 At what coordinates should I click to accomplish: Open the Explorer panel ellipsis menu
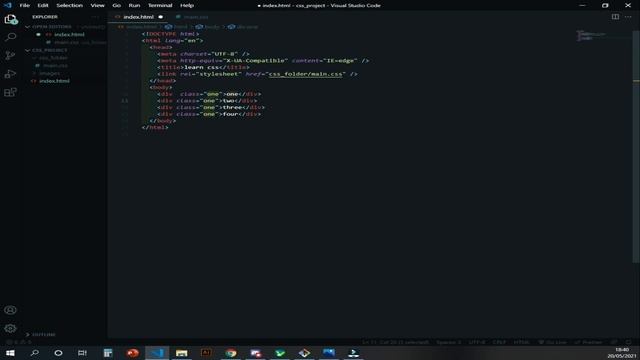[96, 17]
